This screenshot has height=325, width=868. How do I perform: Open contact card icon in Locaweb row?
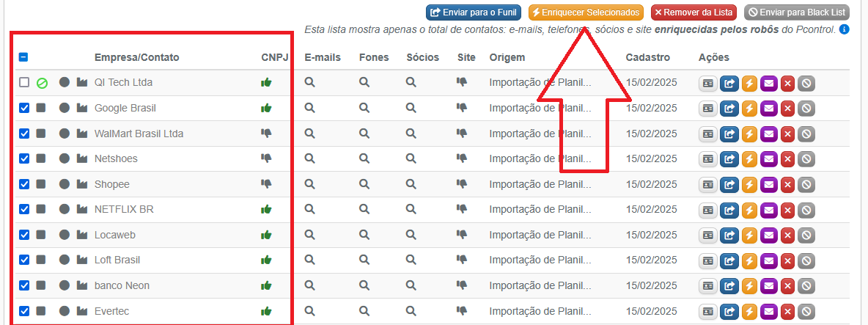708,235
